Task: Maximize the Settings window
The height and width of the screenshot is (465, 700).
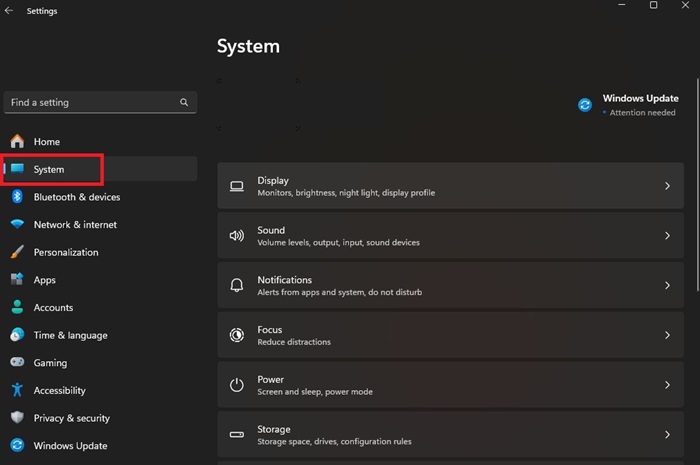Action: tap(654, 5)
